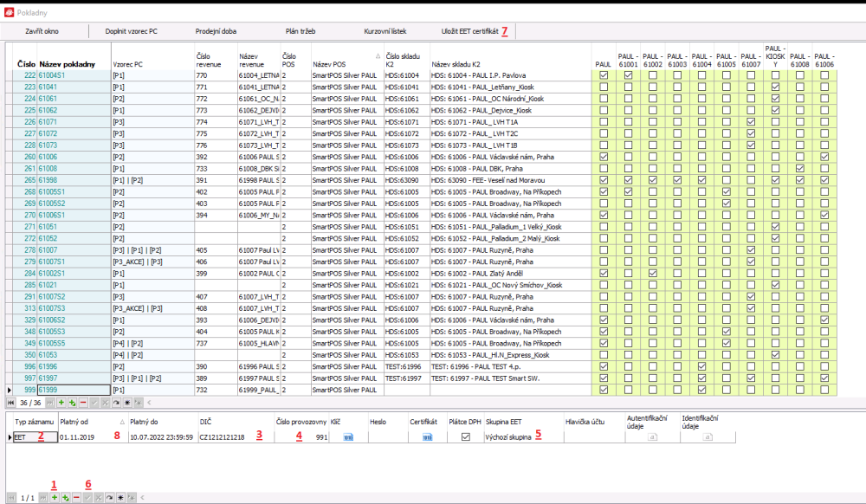Refresh lower EET grid with curved arrow

110,497
